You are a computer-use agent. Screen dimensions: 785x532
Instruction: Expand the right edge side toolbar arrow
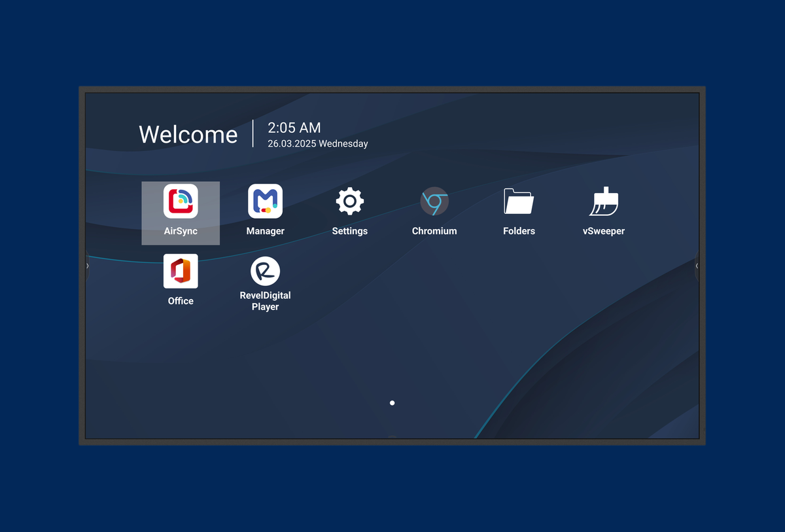click(x=697, y=266)
